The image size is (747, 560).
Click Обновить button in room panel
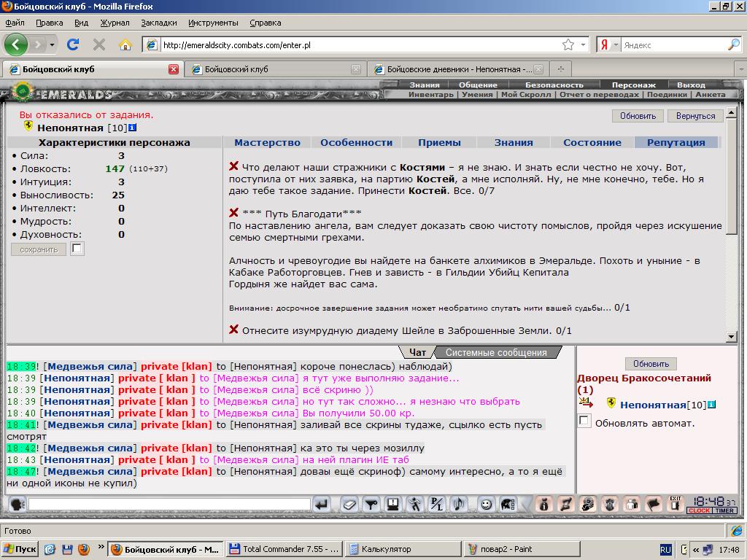click(651, 364)
